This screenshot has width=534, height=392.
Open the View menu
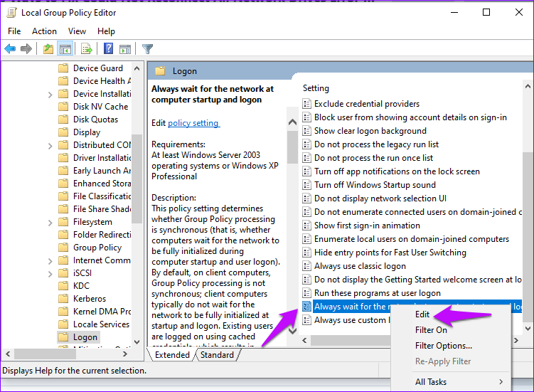77,31
